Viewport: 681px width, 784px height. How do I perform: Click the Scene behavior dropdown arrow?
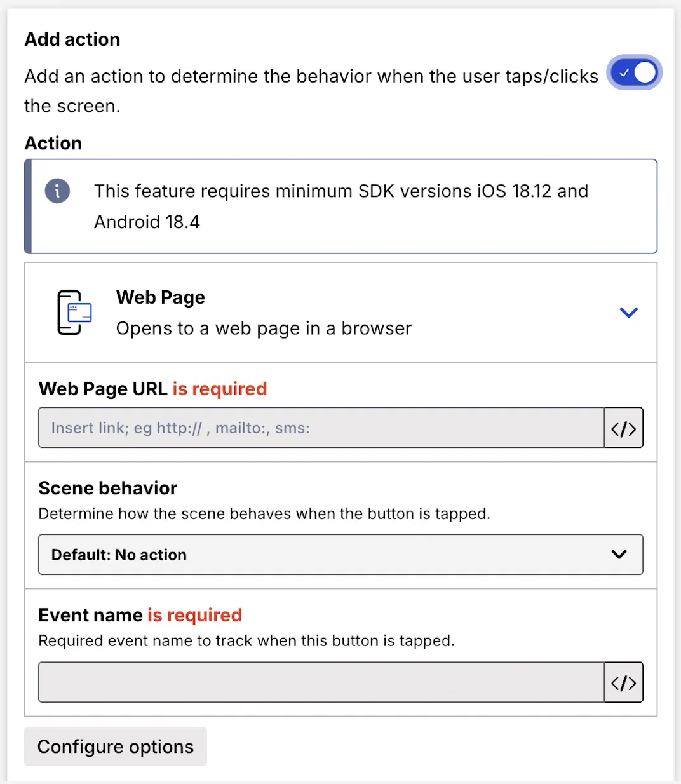pyautogui.click(x=619, y=555)
